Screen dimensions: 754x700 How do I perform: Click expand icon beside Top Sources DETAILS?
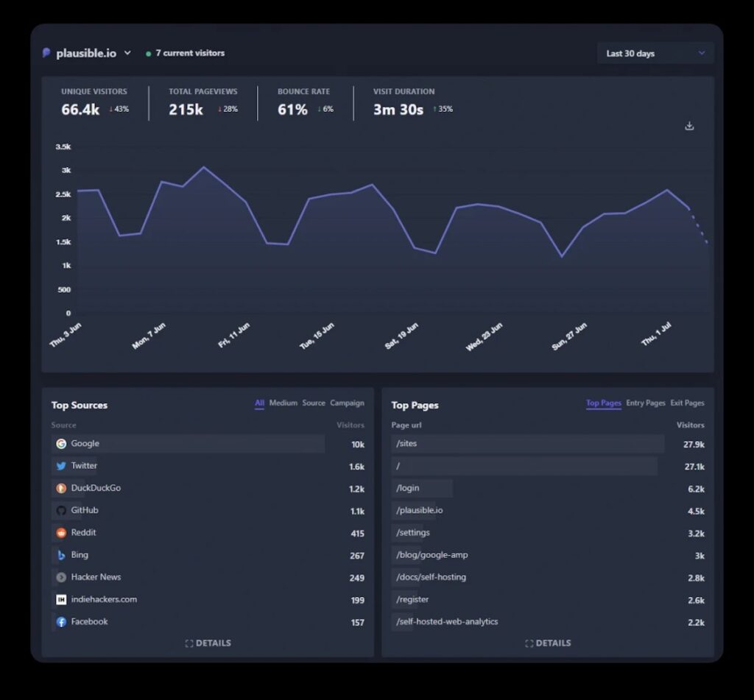(x=189, y=643)
